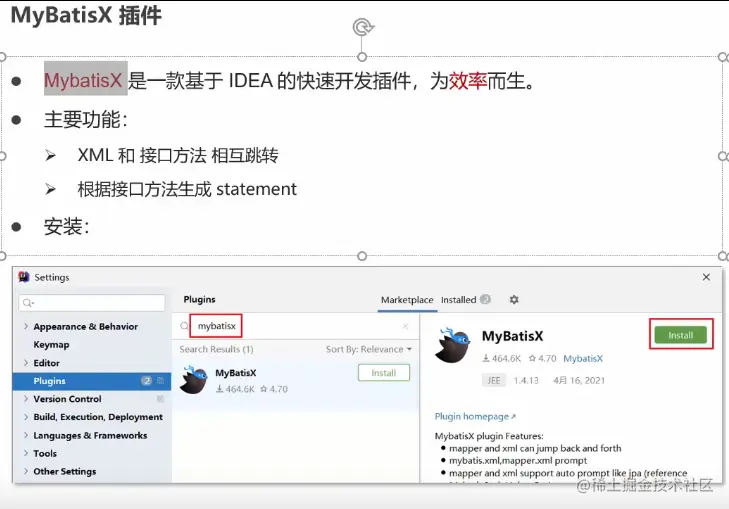Expand Build, Execution, Deployment node
The width and height of the screenshot is (729, 509).
coord(26,417)
